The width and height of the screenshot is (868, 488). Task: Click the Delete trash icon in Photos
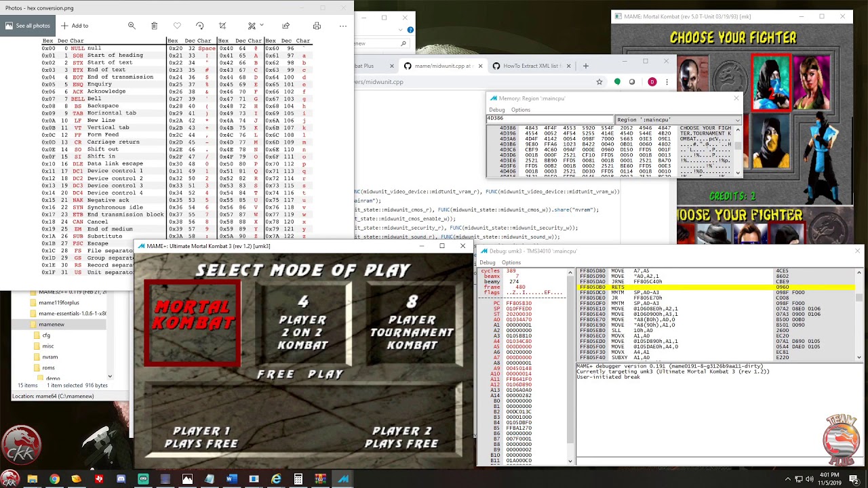point(154,26)
